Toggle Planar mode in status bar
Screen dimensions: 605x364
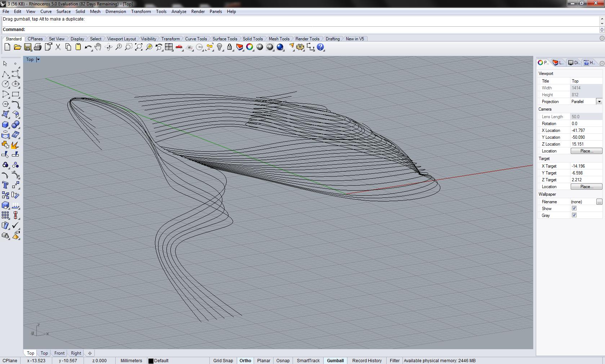click(x=264, y=360)
